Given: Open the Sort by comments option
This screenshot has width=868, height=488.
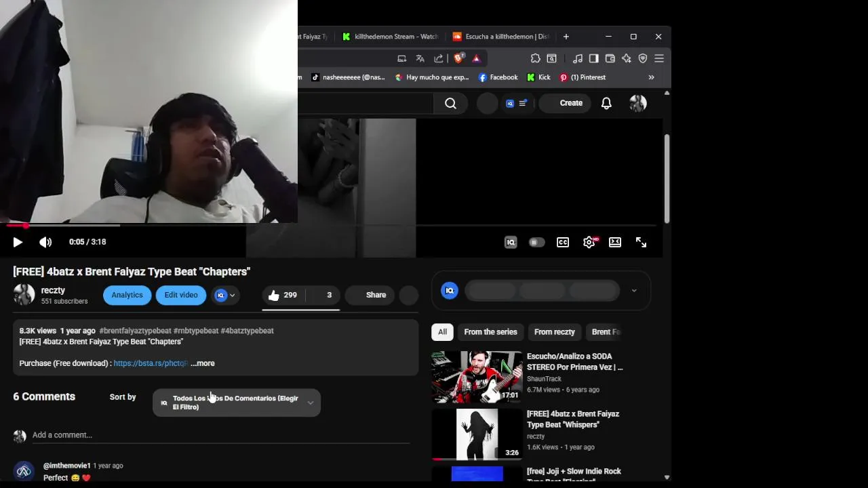Looking at the screenshot, I should [123, 397].
